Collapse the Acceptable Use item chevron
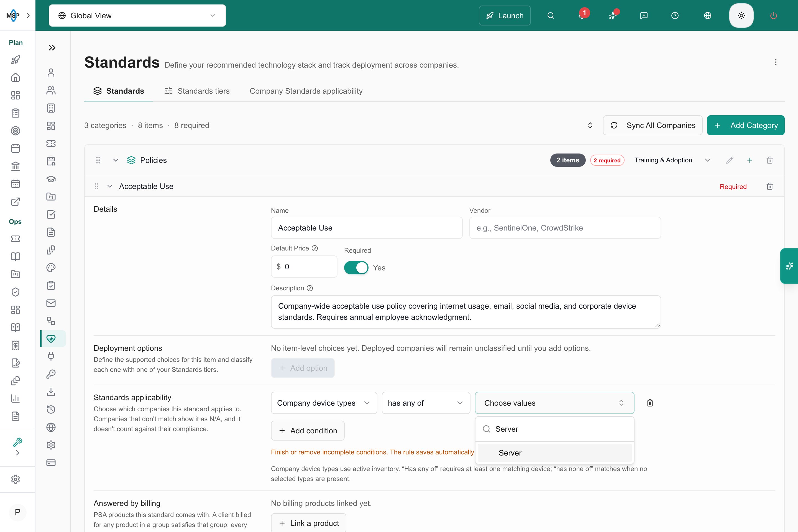 click(x=110, y=186)
